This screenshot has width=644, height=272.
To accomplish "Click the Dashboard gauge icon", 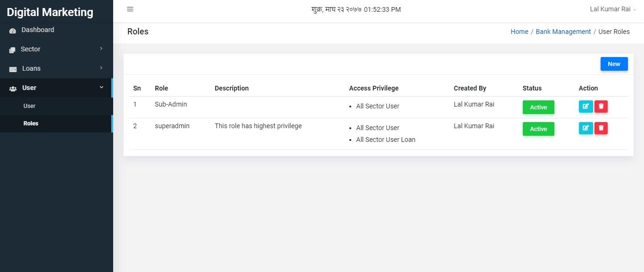I will (13, 31).
